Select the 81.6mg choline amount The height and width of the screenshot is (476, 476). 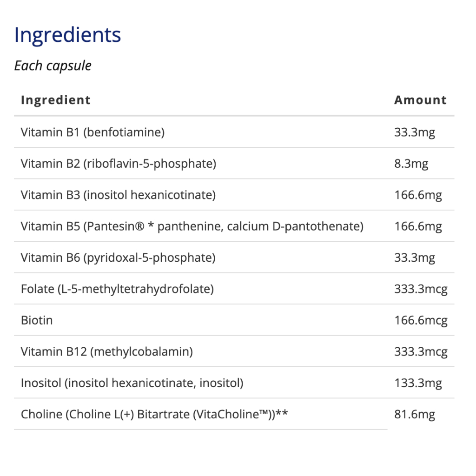point(414,414)
